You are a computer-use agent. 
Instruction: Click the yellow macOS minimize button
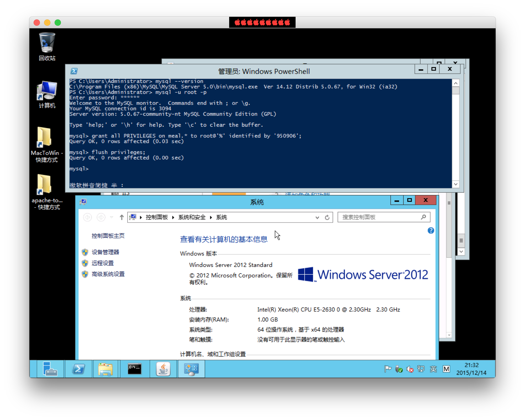[x=47, y=23]
